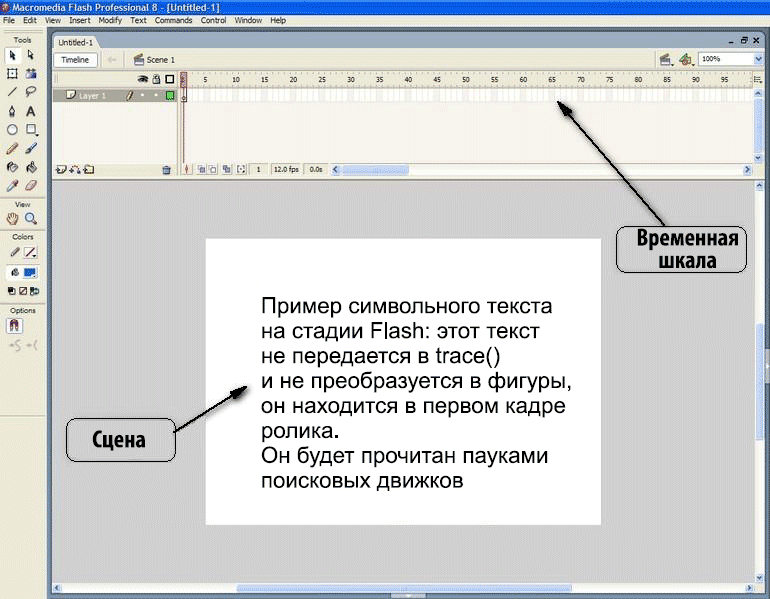
Task: Select the Subselection white arrow tool
Action: click(31, 55)
